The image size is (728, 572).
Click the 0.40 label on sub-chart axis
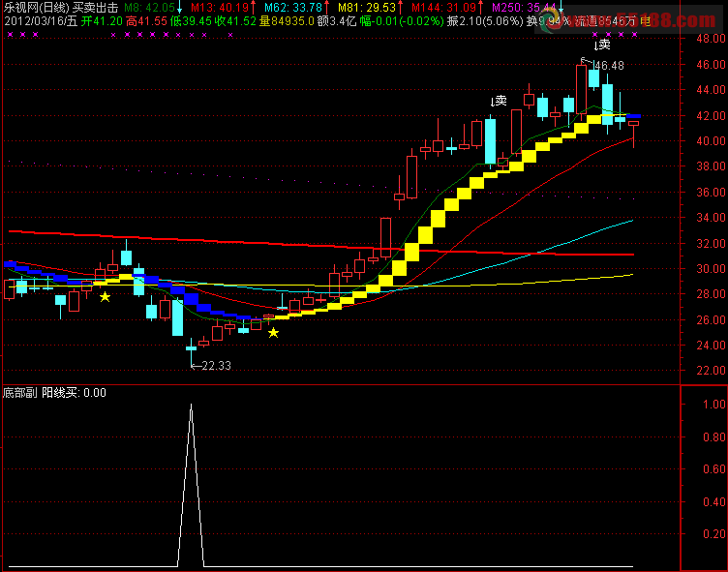[713, 502]
